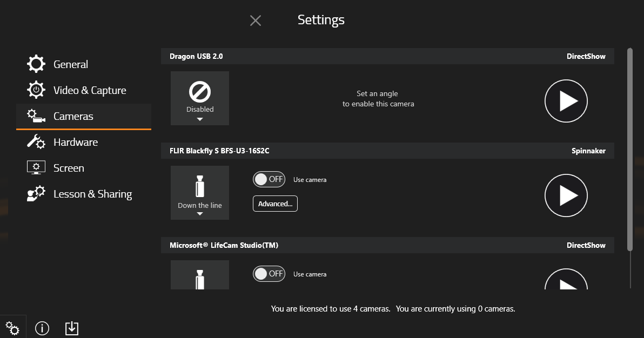Click the General gear icon
Image resolution: width=644 pixels, height=338 pixels.
[36, 64]
